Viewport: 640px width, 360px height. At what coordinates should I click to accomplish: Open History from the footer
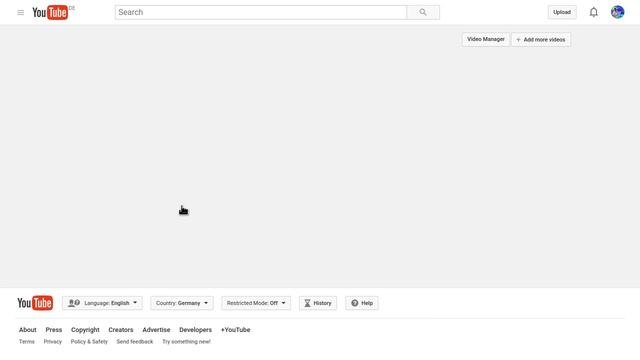pyautogui.click(x=318, y=303)
